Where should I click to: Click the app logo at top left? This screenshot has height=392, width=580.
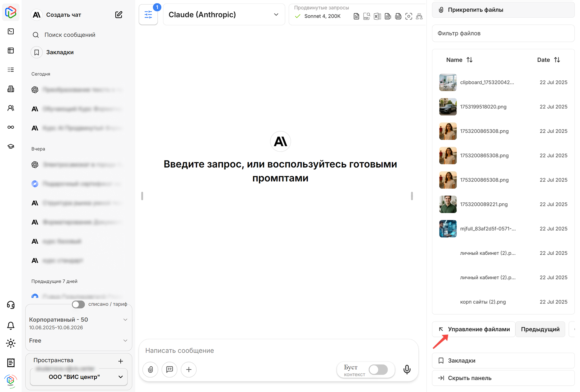(11, 12)
